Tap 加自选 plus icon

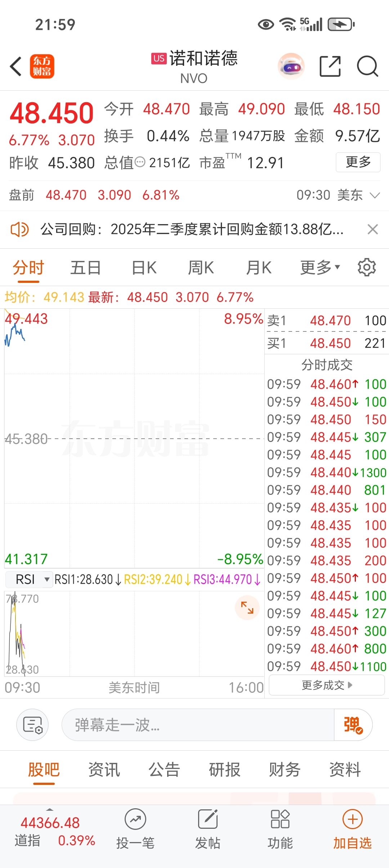[x=353, y=820]
